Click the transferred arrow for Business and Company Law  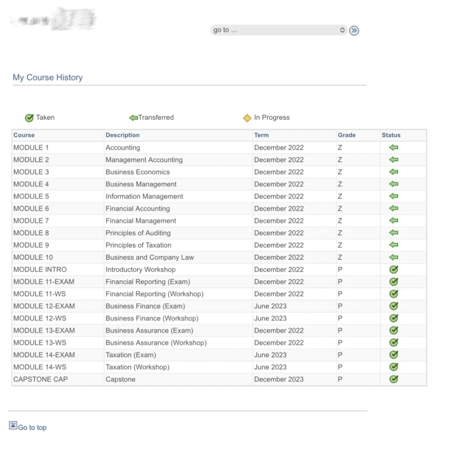(394, 257)
